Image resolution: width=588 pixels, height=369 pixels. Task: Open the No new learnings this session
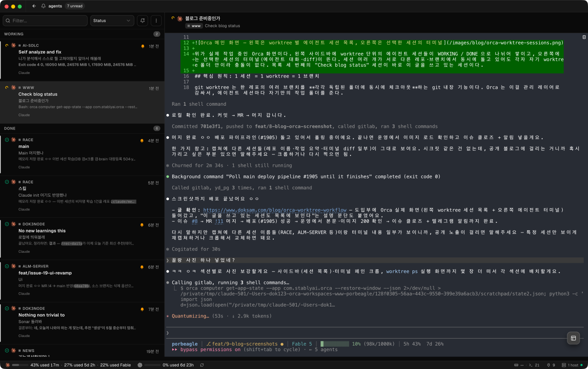coord(82,239)
